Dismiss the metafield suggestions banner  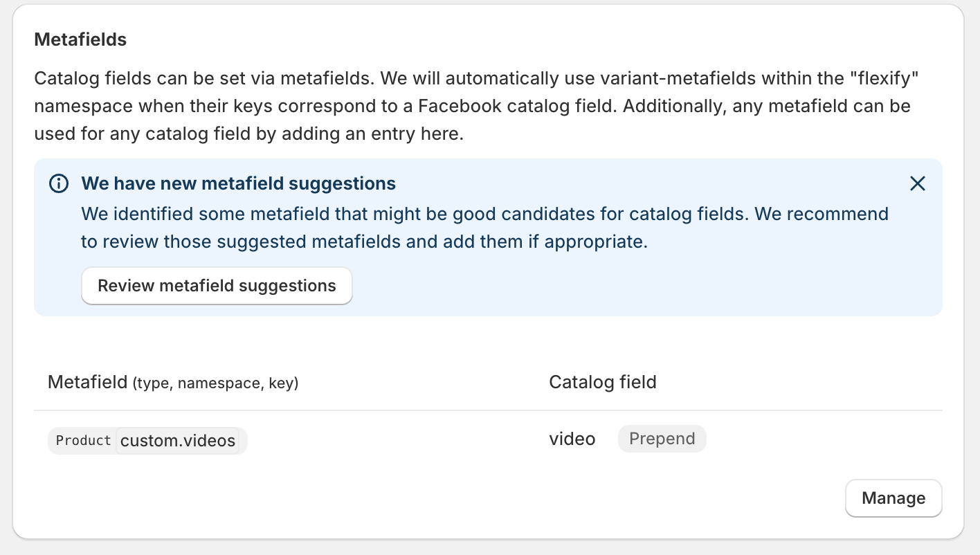[917, 183]
